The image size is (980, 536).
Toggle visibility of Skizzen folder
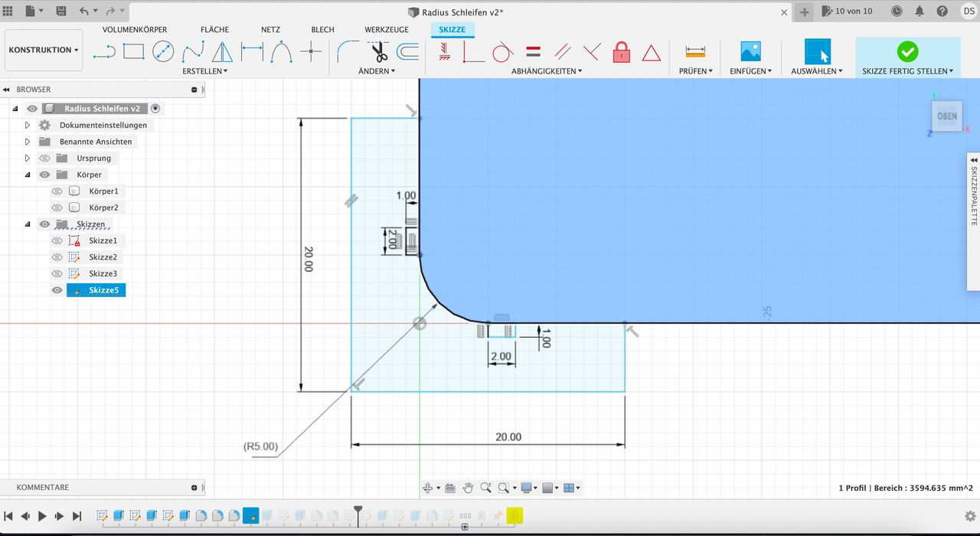[44, 224]
